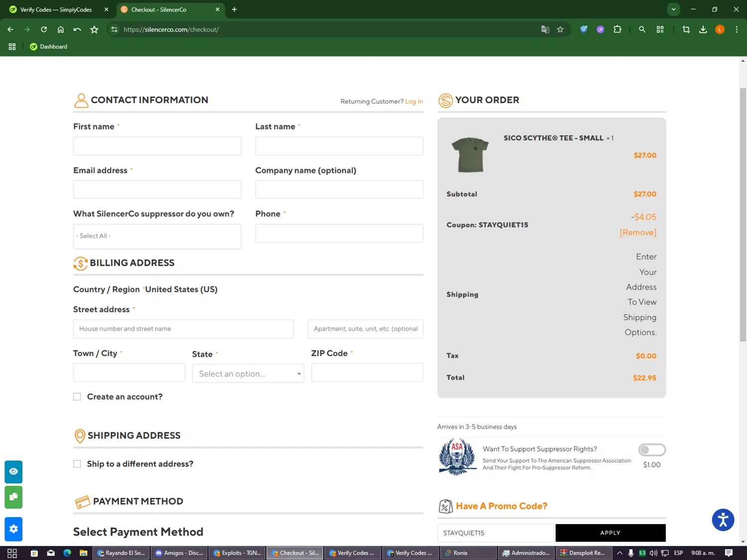Open suppressor ownership Select All dropdown
This screenshot has height=560, width=747.
click(157, 236)
